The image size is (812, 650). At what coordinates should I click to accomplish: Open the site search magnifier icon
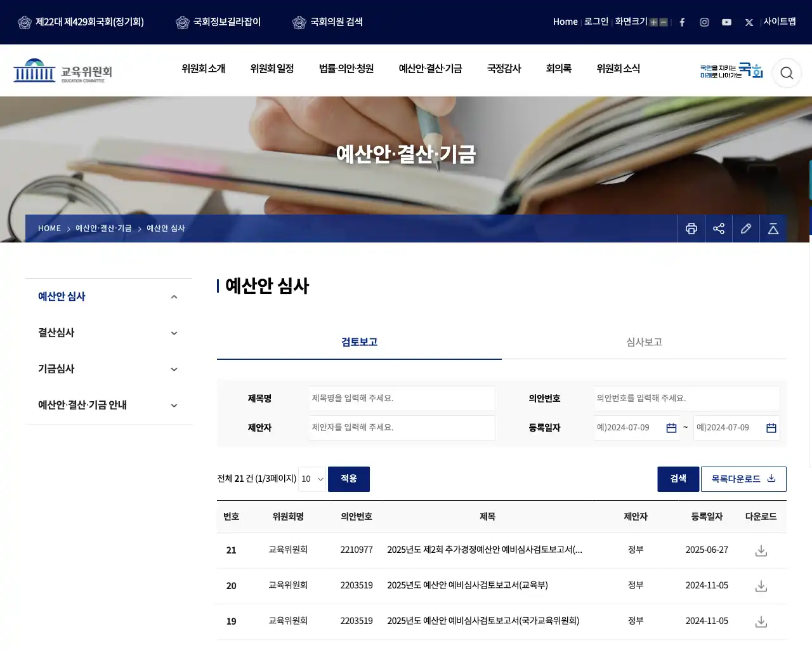[787, 72]
